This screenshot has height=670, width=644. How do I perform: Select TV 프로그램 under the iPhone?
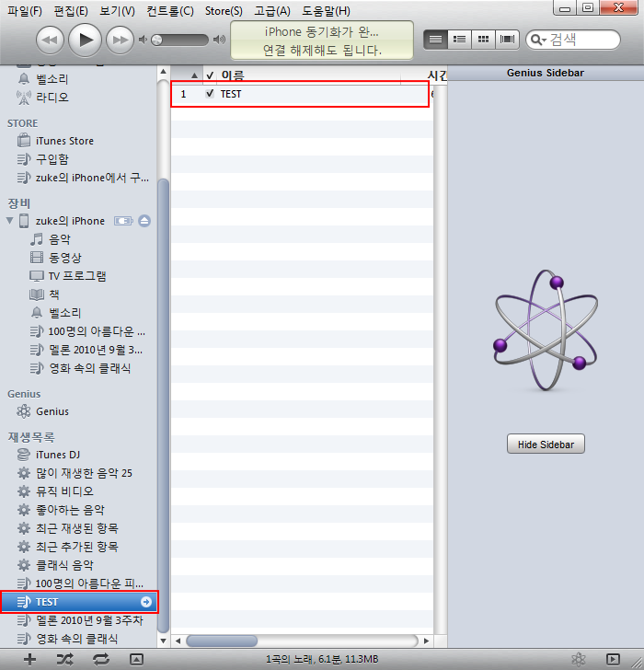coord(78,276)
